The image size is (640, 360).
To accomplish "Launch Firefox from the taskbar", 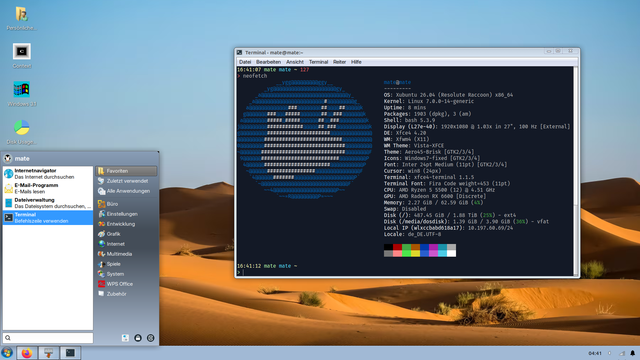I will (27, 353).
